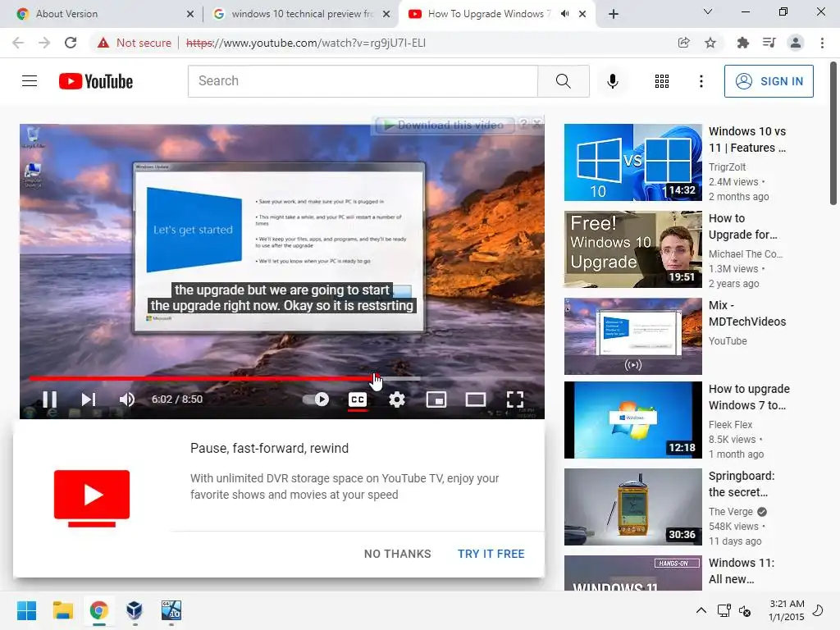
Task: Show hidden system tray icons
Action: point(701,610)
